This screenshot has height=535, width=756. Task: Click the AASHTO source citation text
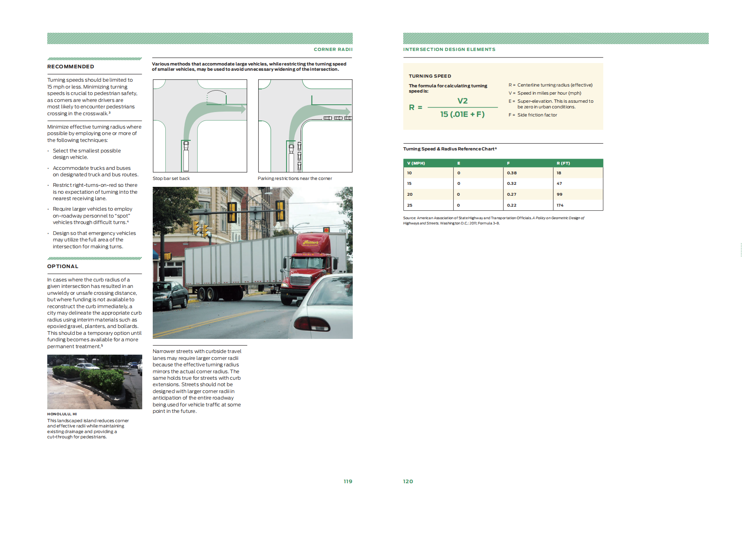point(493,220)
